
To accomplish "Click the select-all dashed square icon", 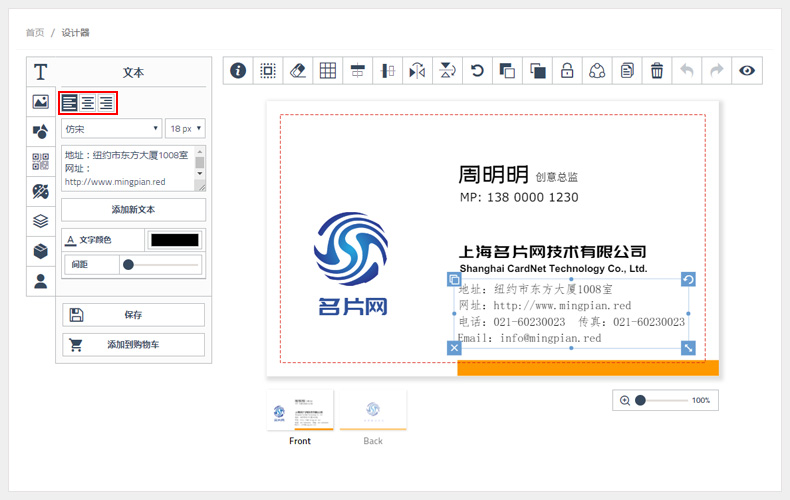I will point(268,71).
